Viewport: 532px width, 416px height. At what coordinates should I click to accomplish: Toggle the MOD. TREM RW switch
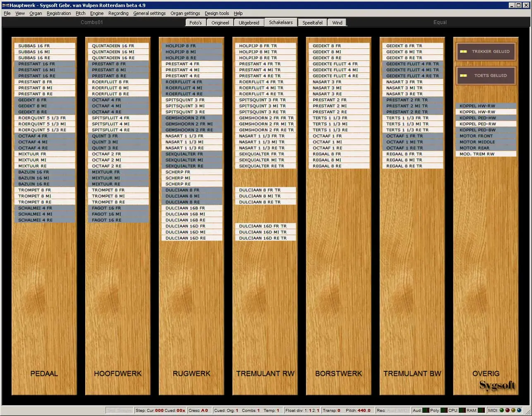pos(486,154)
